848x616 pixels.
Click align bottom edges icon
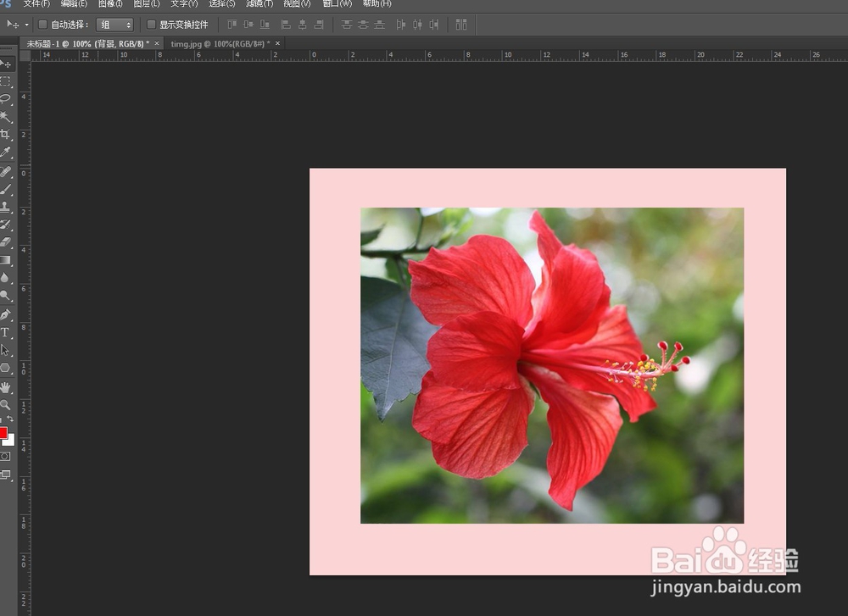(x=265, y=25)
